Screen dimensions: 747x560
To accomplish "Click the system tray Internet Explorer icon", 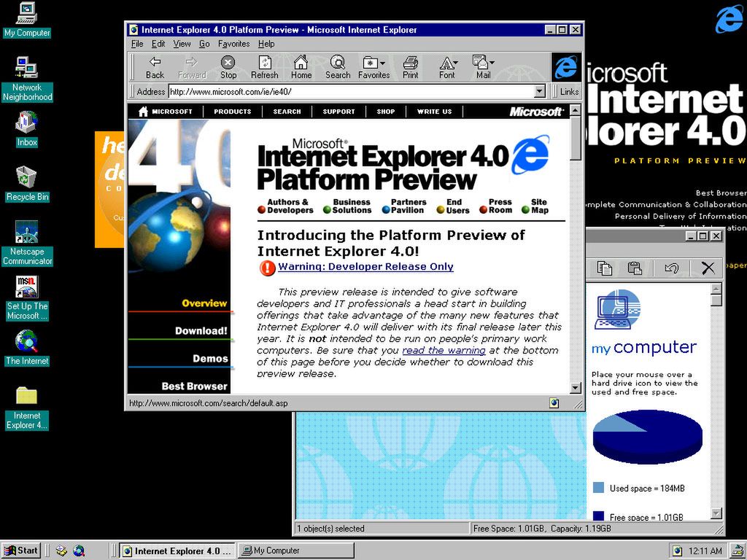I will (x=677, y=551).
